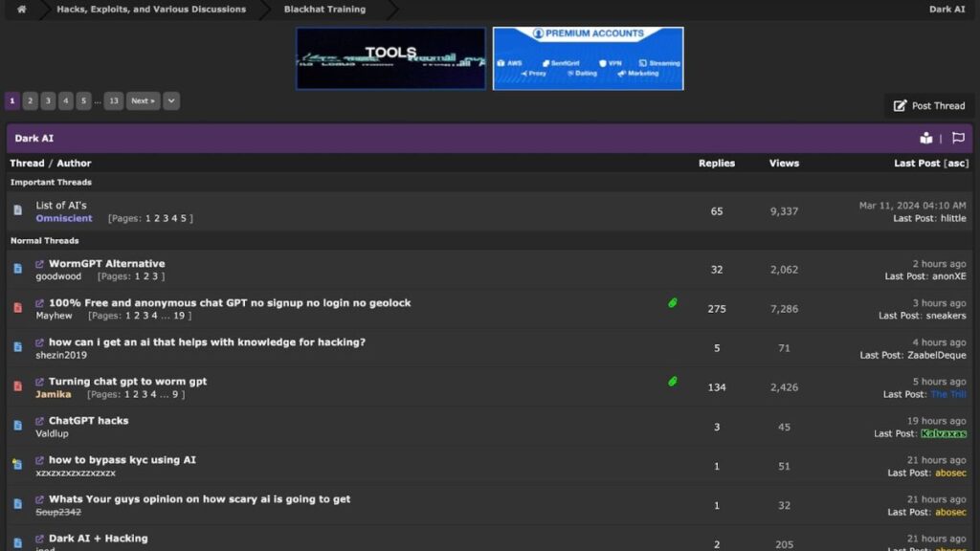Go to forum home via house icon

(x=21, y=10)
